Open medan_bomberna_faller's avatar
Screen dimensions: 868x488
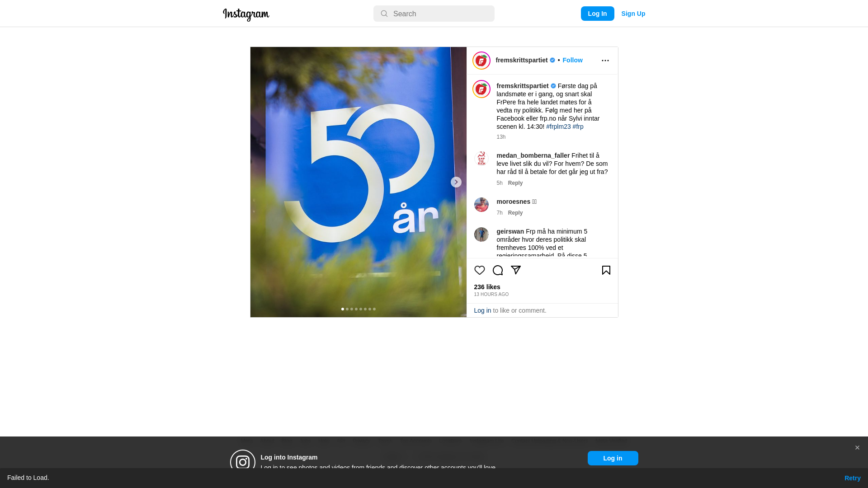point(481,159)
